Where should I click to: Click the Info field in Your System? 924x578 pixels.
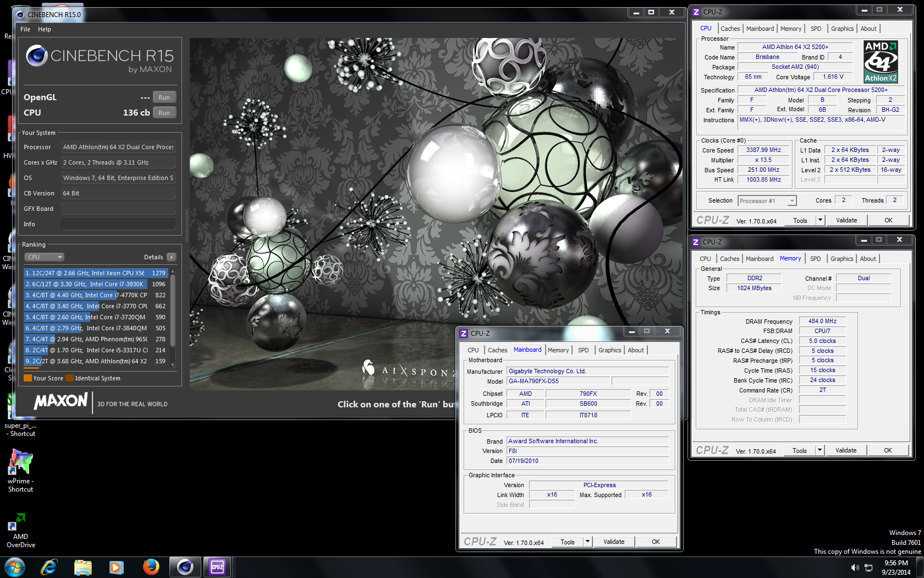[118, 224]
